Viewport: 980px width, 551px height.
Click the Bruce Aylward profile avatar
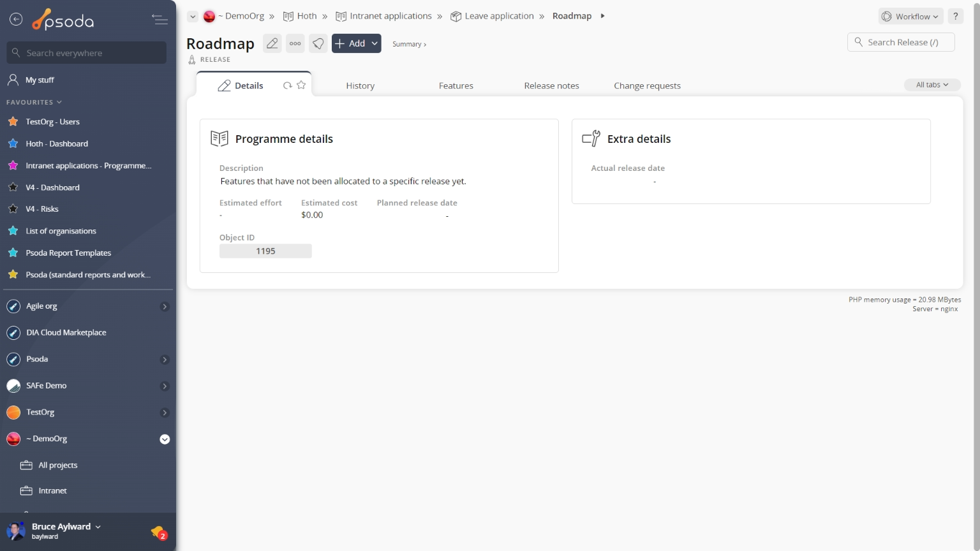coord(16,531)
